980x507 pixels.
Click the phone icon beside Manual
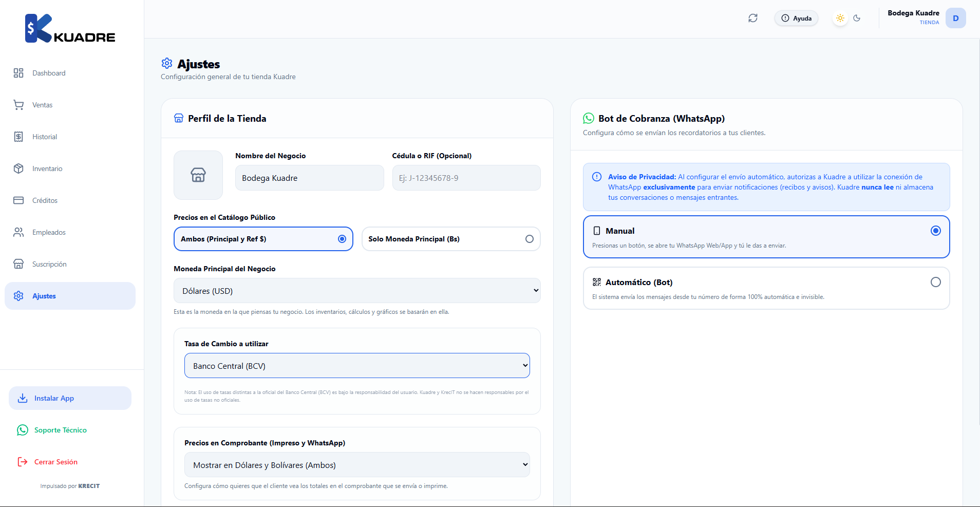[x=597, y=231]
